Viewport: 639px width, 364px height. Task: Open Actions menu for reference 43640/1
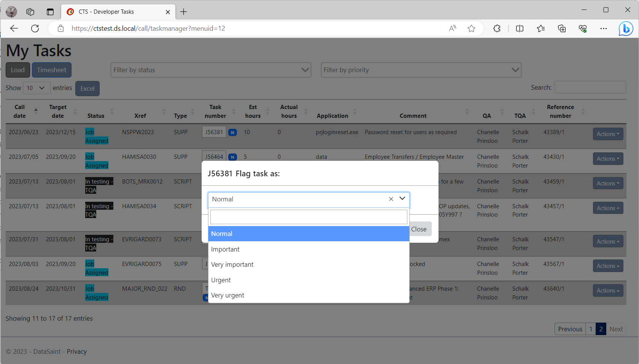click(608, 290)
